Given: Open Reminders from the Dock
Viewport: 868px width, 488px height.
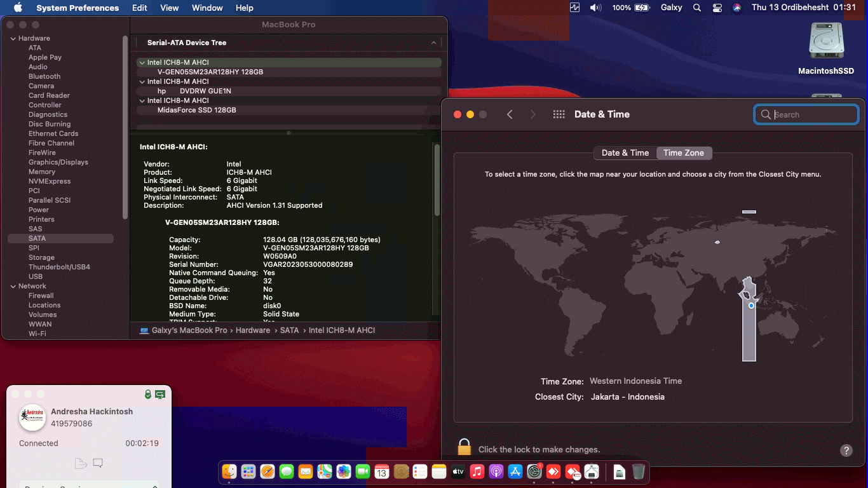Looking at the screenshot, I should (420, 471).
